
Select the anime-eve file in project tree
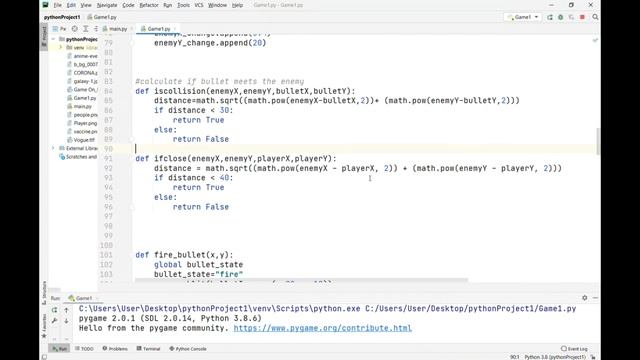tap(82, 56)
